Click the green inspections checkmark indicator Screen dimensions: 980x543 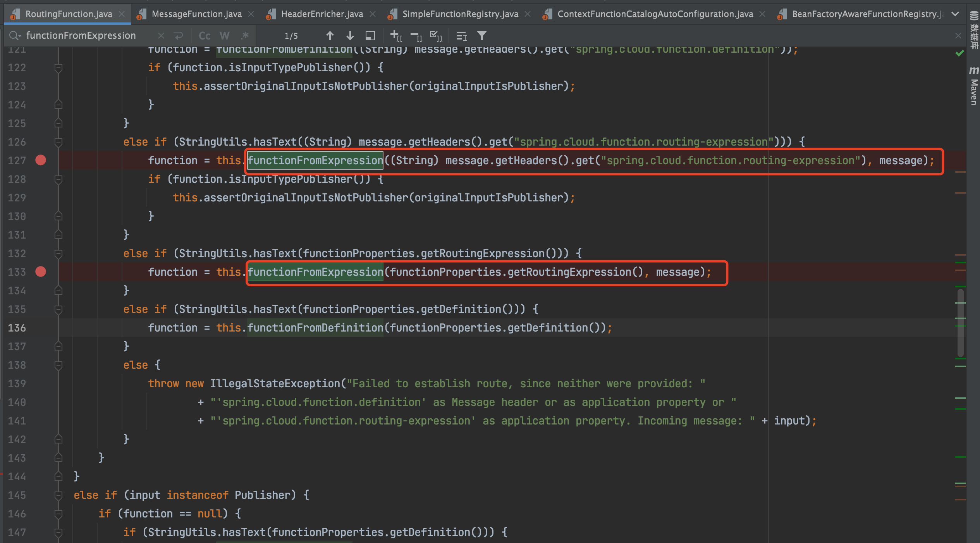[960, 53]
